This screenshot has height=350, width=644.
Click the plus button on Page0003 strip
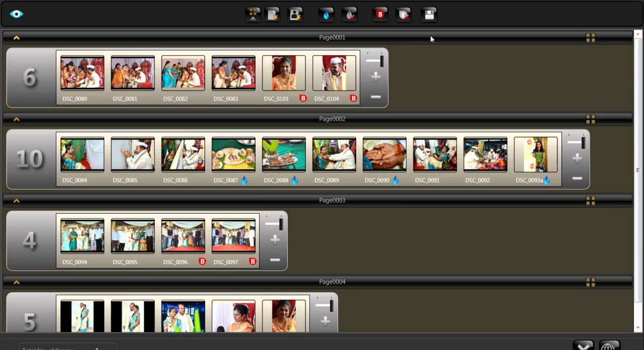tap(275, 240)
